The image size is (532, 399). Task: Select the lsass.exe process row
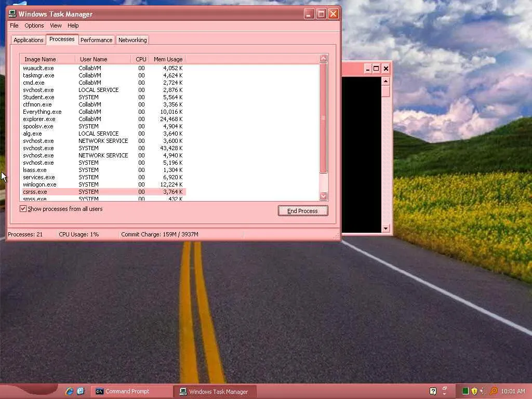[x=103, y=170]
